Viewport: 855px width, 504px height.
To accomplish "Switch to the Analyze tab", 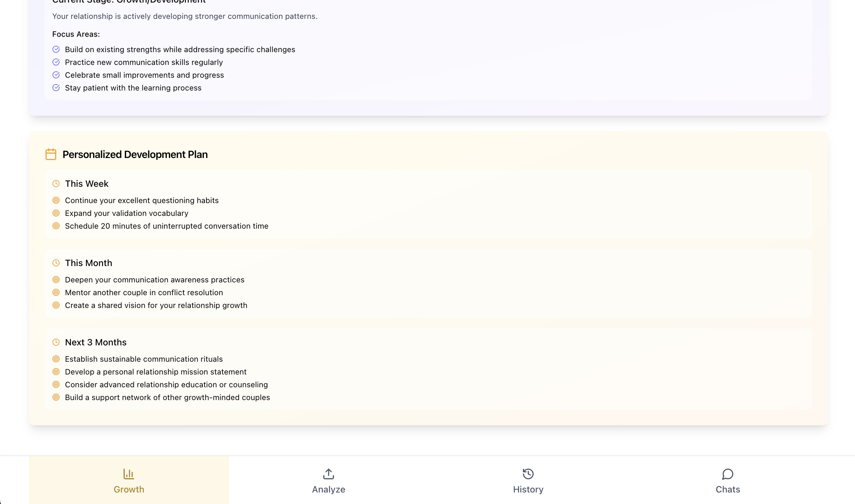I will tap(328, 480).
